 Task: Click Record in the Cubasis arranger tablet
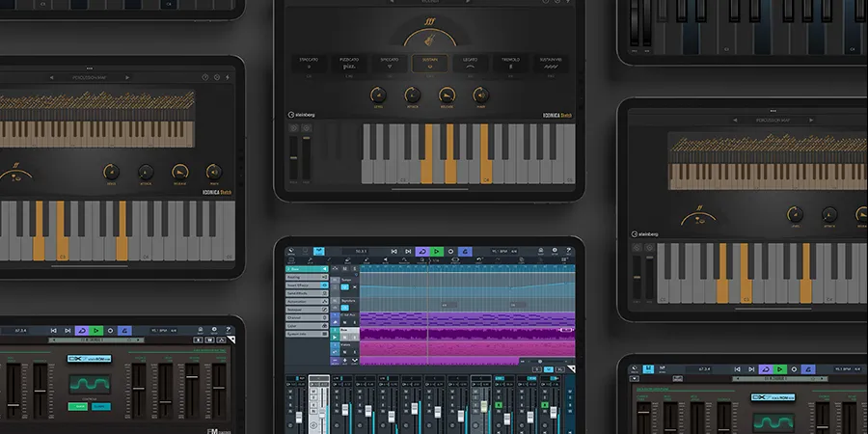(x=450, y=252)
